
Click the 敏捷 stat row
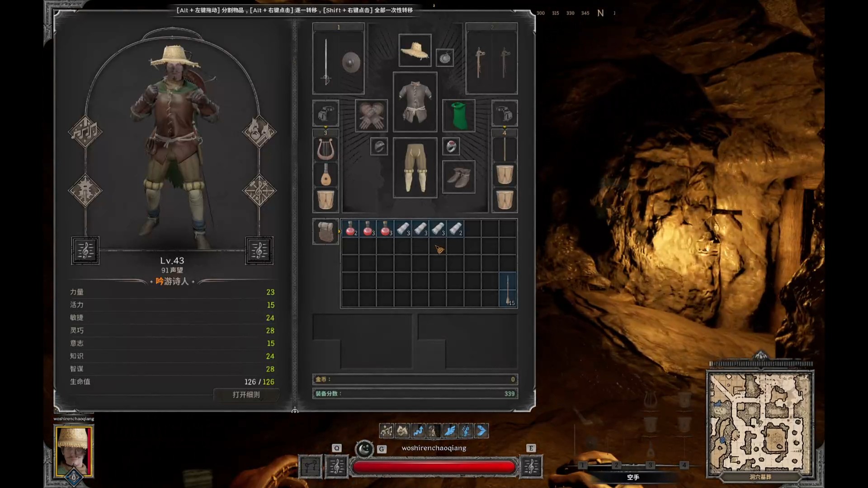(172, 318)
